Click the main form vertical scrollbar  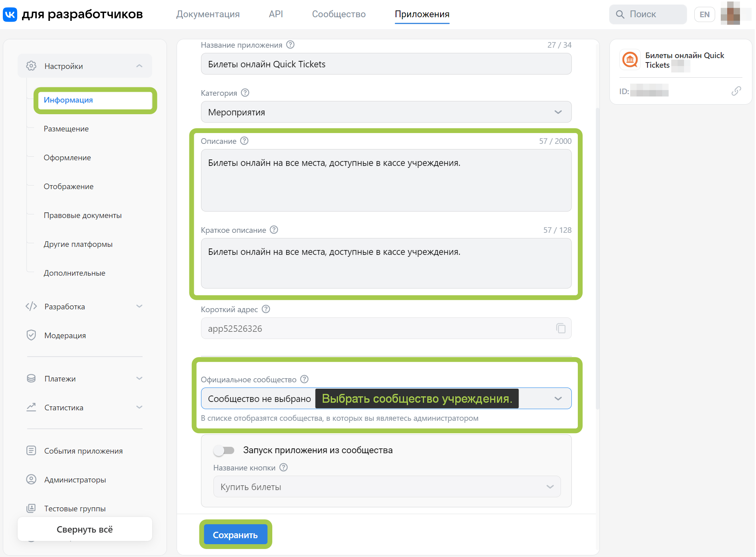597,258
